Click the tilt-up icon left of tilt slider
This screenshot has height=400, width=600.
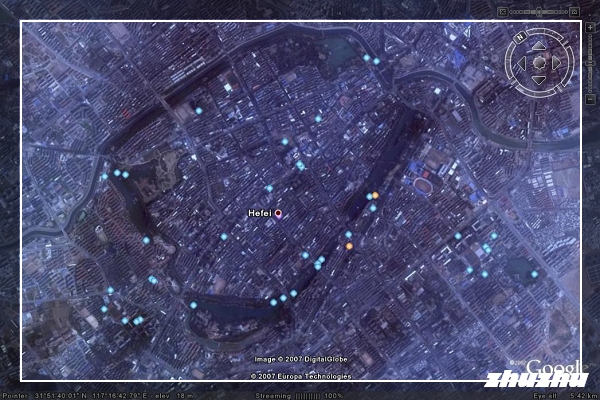point(502,9)
